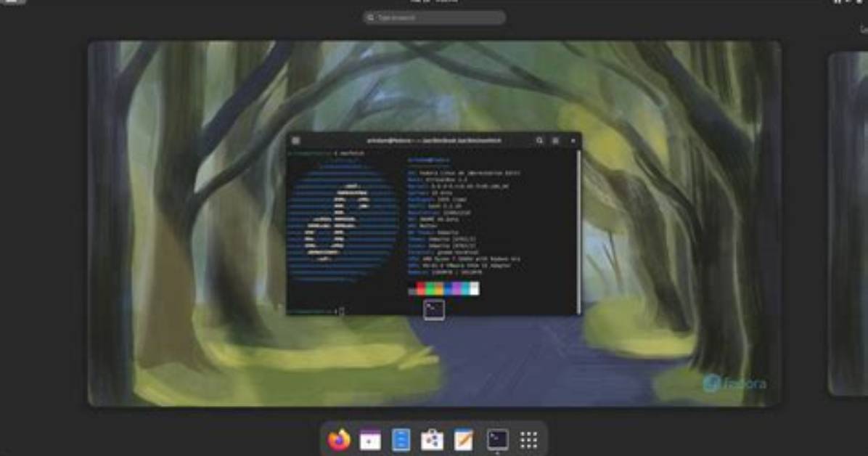The height and width of the screenshot is (456, 868).
Task: Open the Software store from the dock
Action: click(x=432, y=440)
